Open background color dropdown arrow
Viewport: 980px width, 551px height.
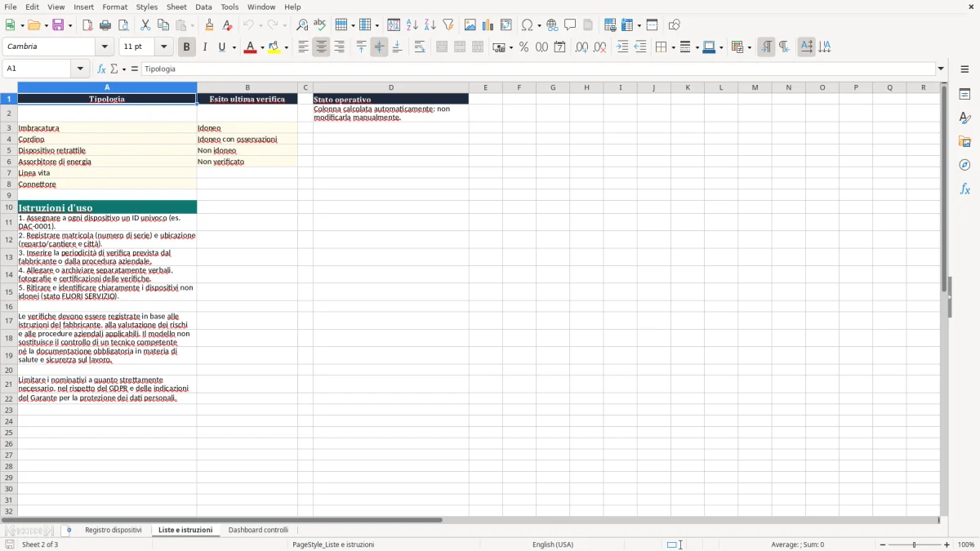click(286, 47)
